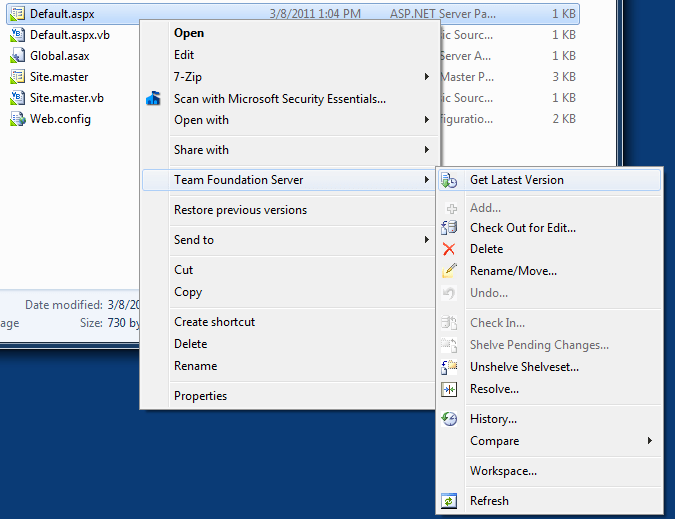675x519 pixels.
Task: Select History... in TFS submenu
Action: pyautogui.click(x=550, y=419)
